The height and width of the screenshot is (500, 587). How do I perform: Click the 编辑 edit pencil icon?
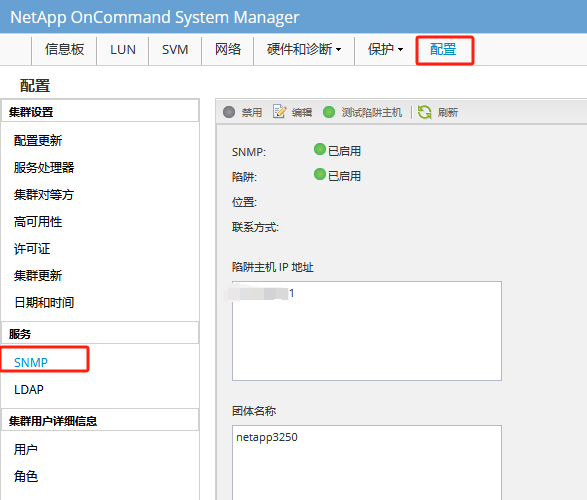point(279,112)
